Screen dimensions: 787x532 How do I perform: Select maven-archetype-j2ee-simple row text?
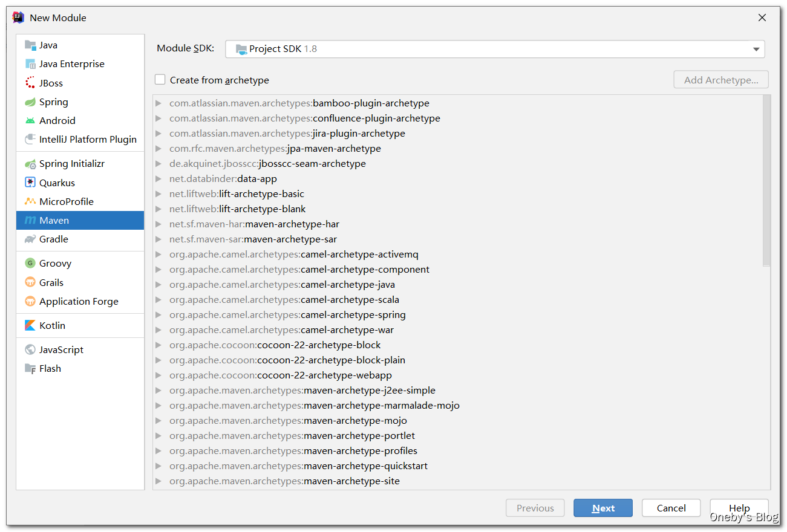302,391
